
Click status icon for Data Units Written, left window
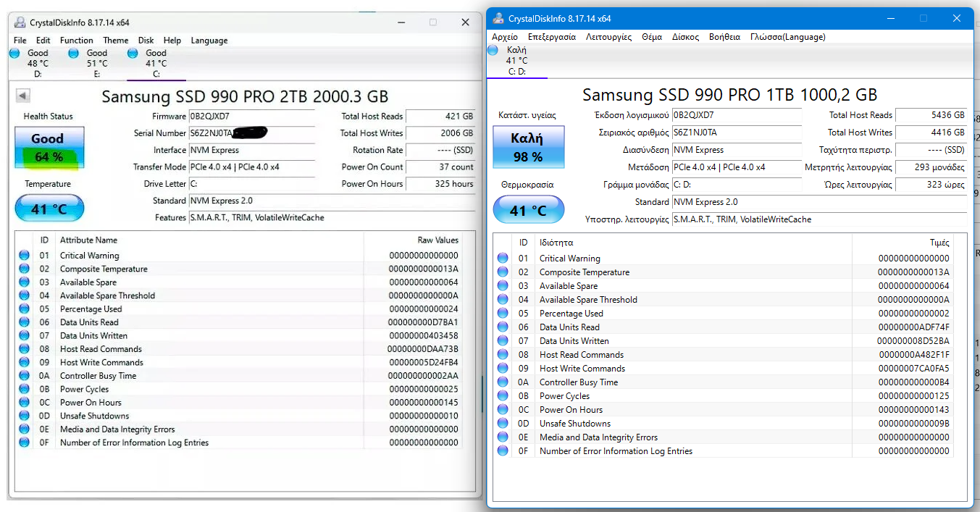pyautogui.click(x=25, y=335)
